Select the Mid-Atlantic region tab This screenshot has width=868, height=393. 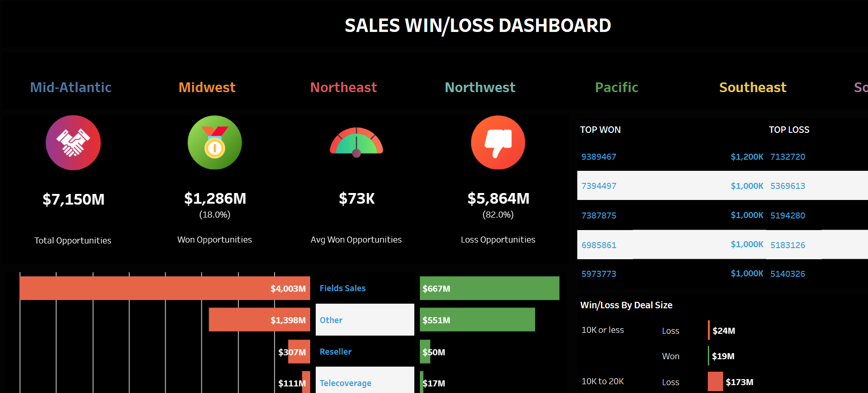[x=71, y=87]
